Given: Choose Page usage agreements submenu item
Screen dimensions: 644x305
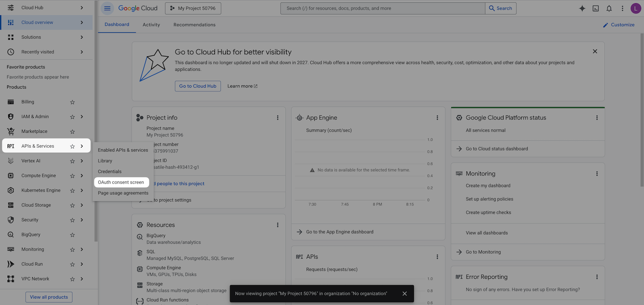Looking at the screenshot, I should tap(123, 193).
